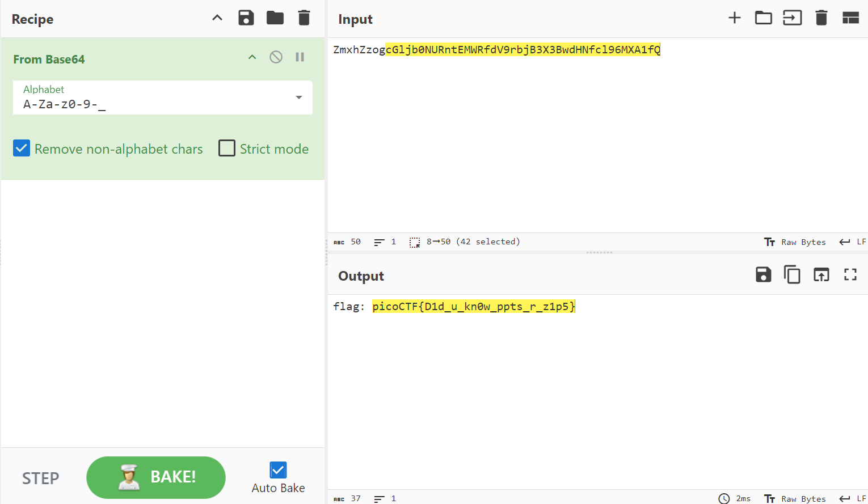Disable the From Base64 operation
The height and width of the screenshot is (504, 868).
(x=276, y=57)
